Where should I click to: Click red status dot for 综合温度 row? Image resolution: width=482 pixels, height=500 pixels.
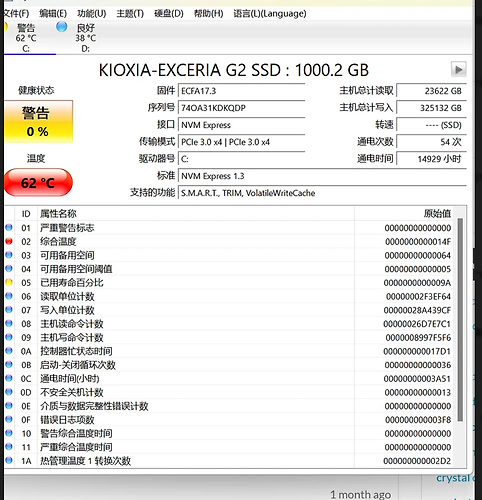9,241
